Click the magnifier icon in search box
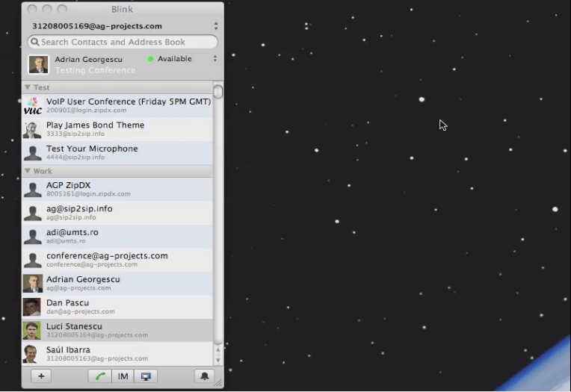The height and width of the screenshot is (392, 571). coord(34,43)
